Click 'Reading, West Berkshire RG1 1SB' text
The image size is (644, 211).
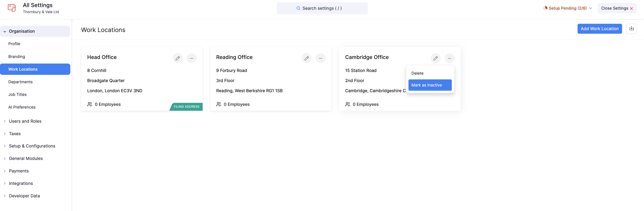point(249,91)
